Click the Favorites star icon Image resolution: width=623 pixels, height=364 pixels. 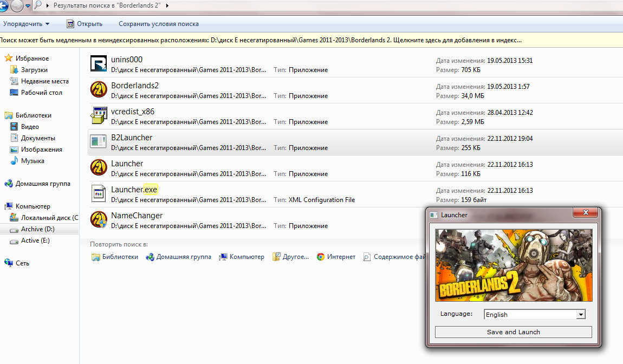(8, 58)
